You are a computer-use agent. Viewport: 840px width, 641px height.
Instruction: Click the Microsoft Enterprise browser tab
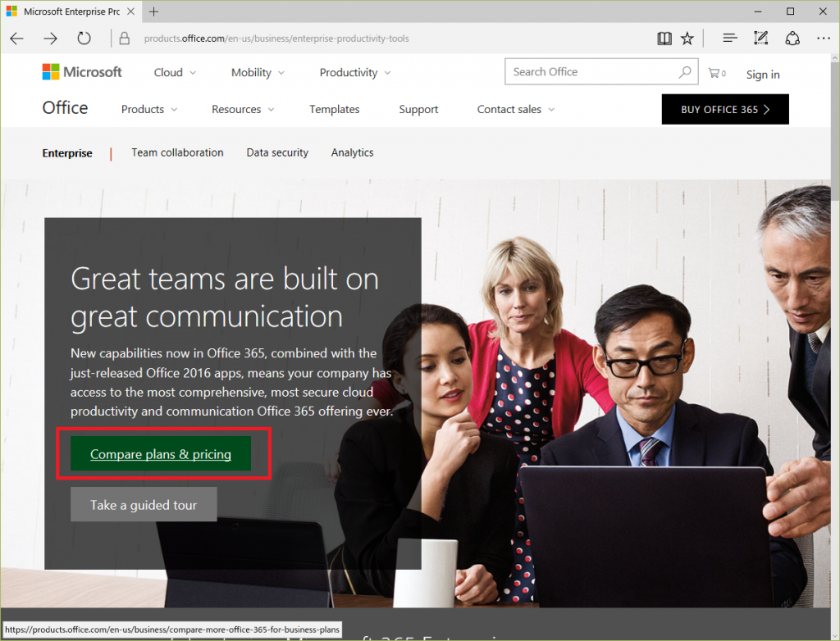click(x=72, y=11)
